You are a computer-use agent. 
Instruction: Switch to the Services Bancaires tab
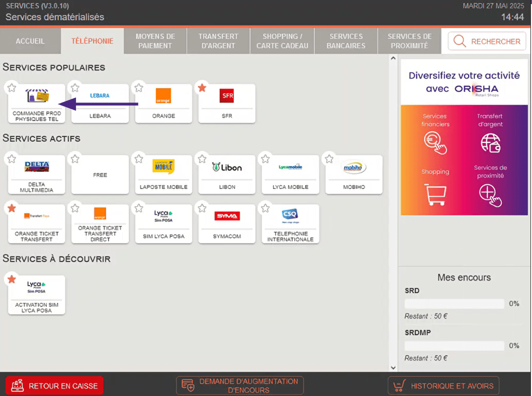click(346, 41)
